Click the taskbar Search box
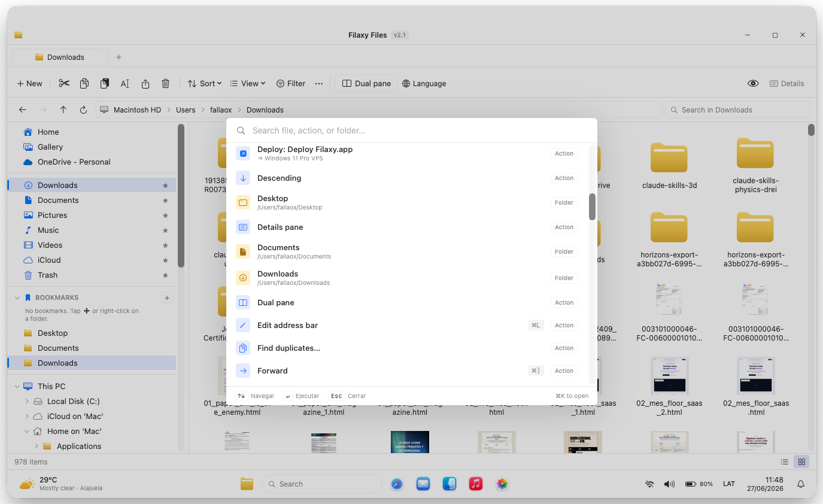 click(x=322, y=484)
